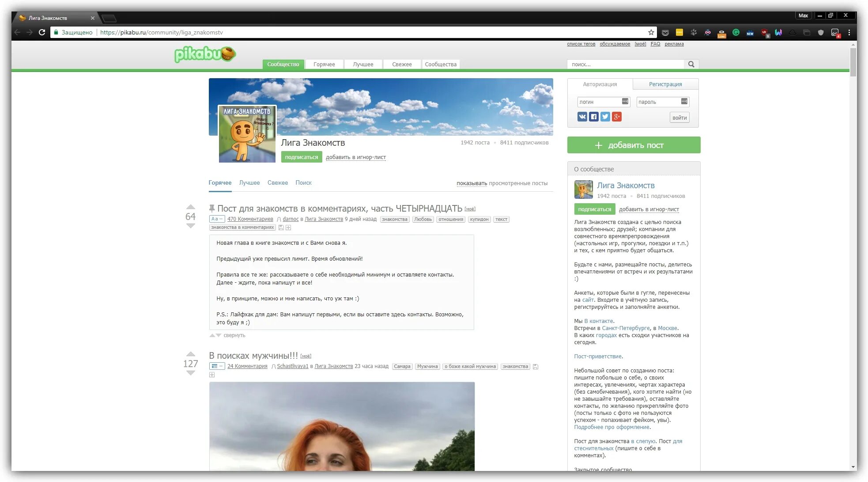
Task: Save the pinned dating post via floppy icon
Action: coord(281,228)
